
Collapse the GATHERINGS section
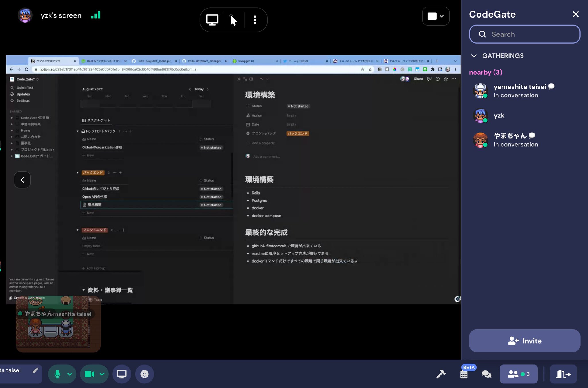[x=474, y=56]
